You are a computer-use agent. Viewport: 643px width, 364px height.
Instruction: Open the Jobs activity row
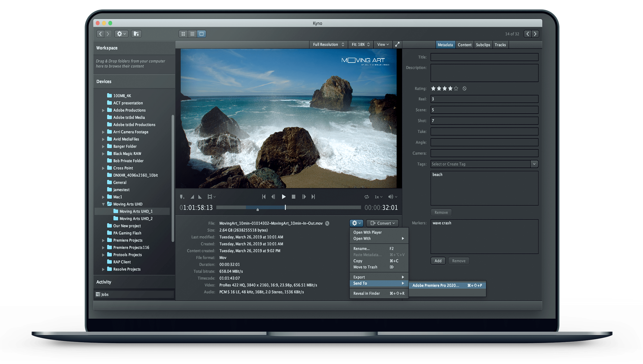(x=134, y=294)
